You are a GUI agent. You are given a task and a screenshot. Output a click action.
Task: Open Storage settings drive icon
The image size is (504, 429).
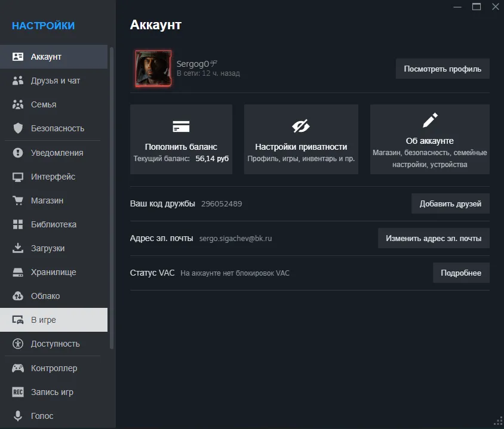17,272
